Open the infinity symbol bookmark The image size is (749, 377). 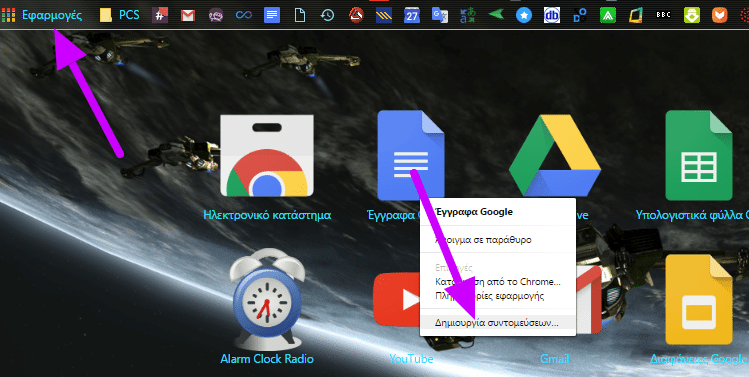coord(244,15)
